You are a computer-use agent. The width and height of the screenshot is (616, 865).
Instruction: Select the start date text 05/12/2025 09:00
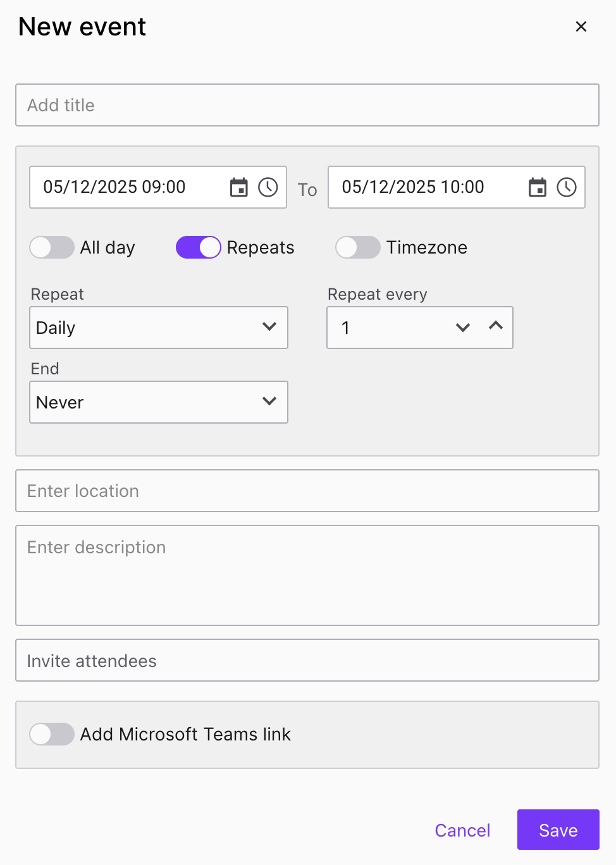tap(114, 187)
